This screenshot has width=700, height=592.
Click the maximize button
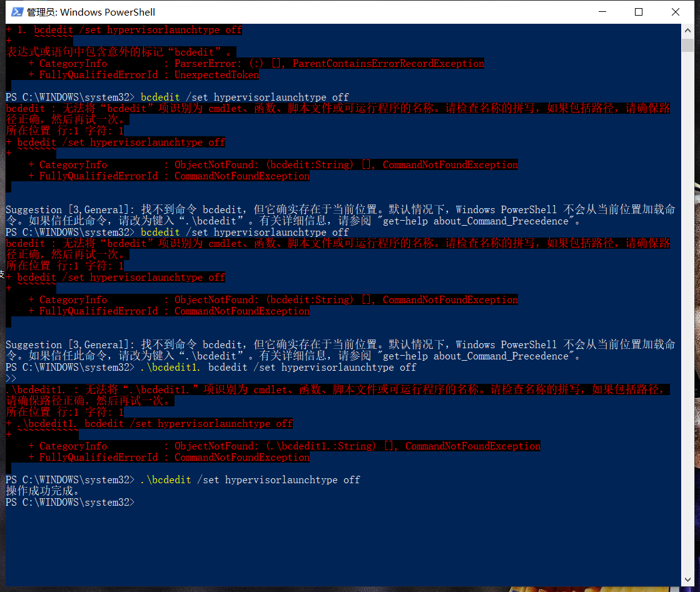pos(638,12)
